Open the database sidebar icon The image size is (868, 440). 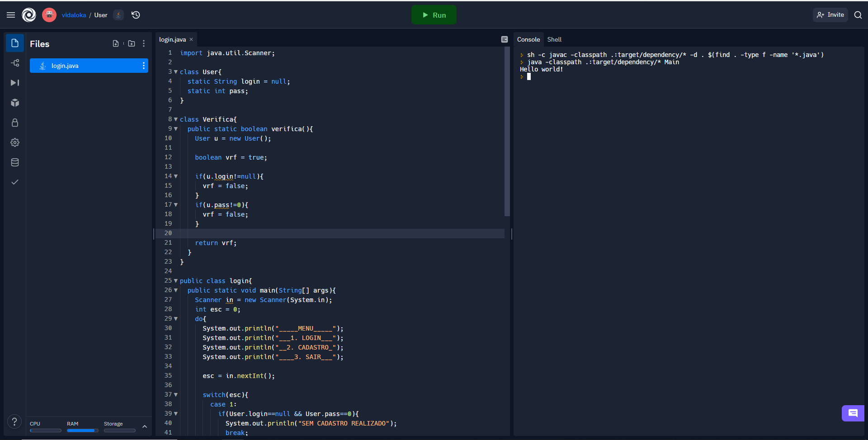point(15,162)
